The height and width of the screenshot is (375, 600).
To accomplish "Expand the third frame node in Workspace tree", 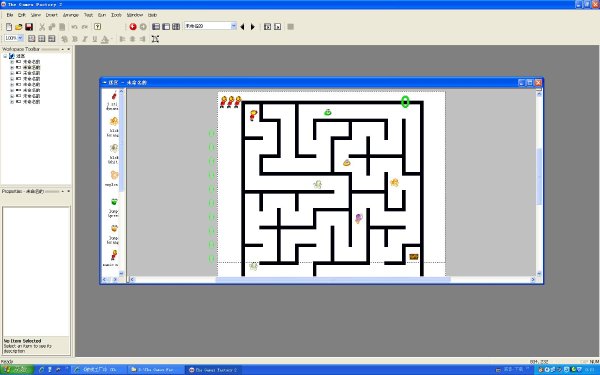I will [x=12, y=73].
